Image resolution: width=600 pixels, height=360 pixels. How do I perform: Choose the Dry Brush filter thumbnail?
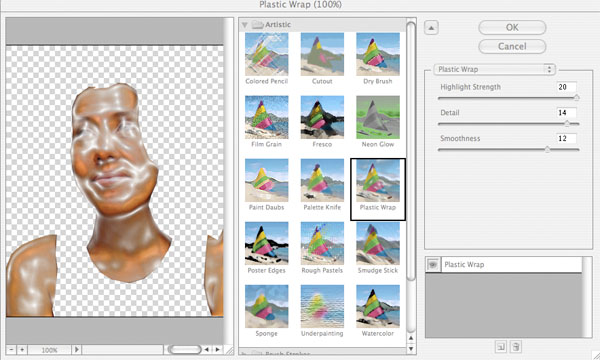(x=378, y=54)
